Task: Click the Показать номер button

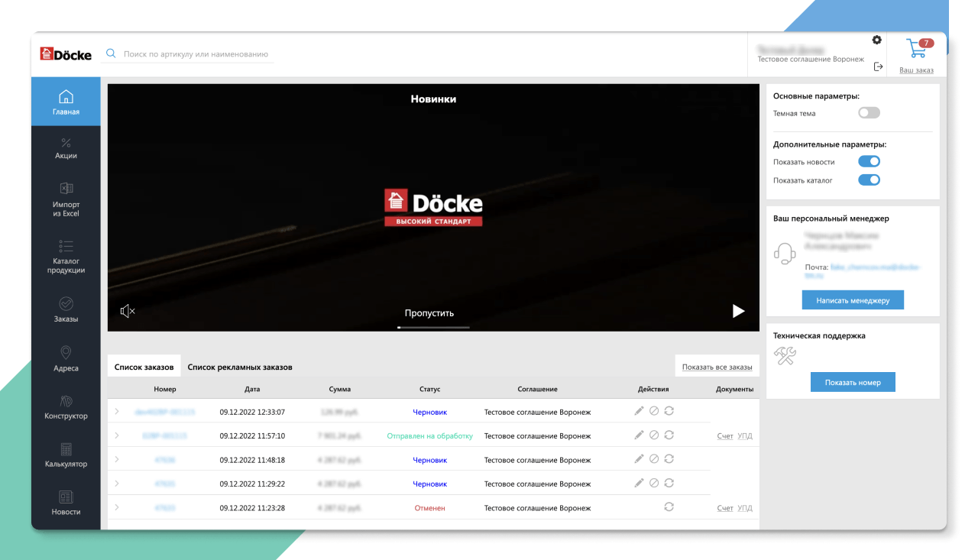Action: (x=853, y=383)
